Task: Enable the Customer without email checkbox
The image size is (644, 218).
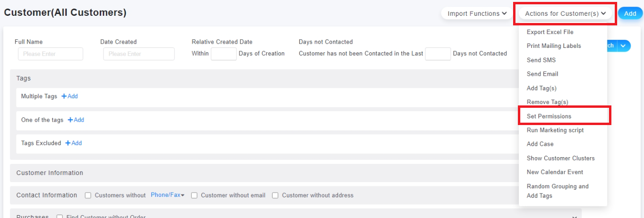Action: click(194, 195)
